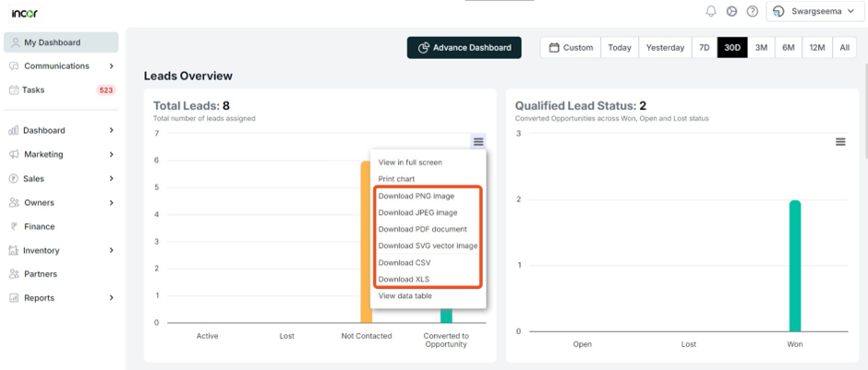Select the All time range

(x=844, y=48)
